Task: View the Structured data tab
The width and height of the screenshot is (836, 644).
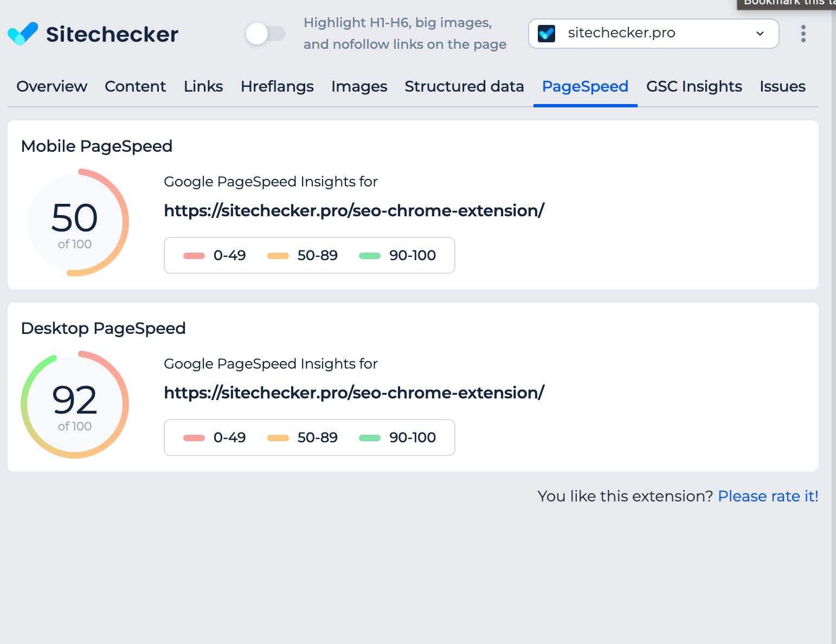Action: [x=464, y=87]
